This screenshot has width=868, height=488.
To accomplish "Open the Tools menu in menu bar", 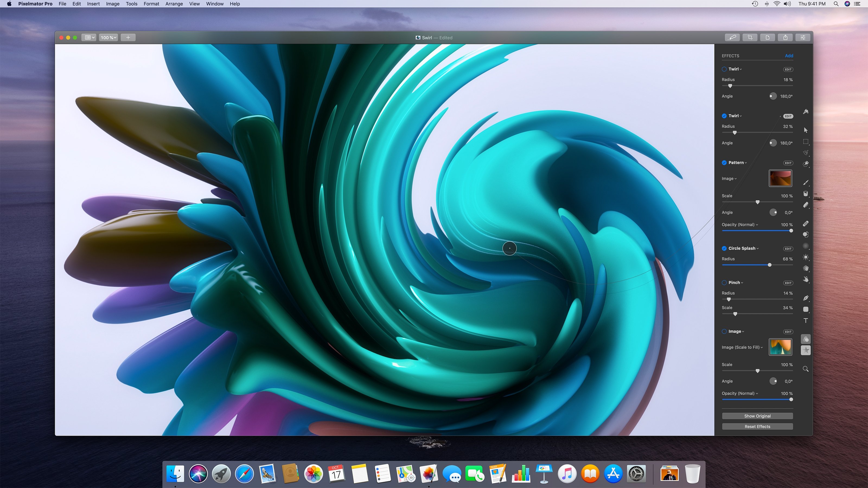I will pos(131,4).
